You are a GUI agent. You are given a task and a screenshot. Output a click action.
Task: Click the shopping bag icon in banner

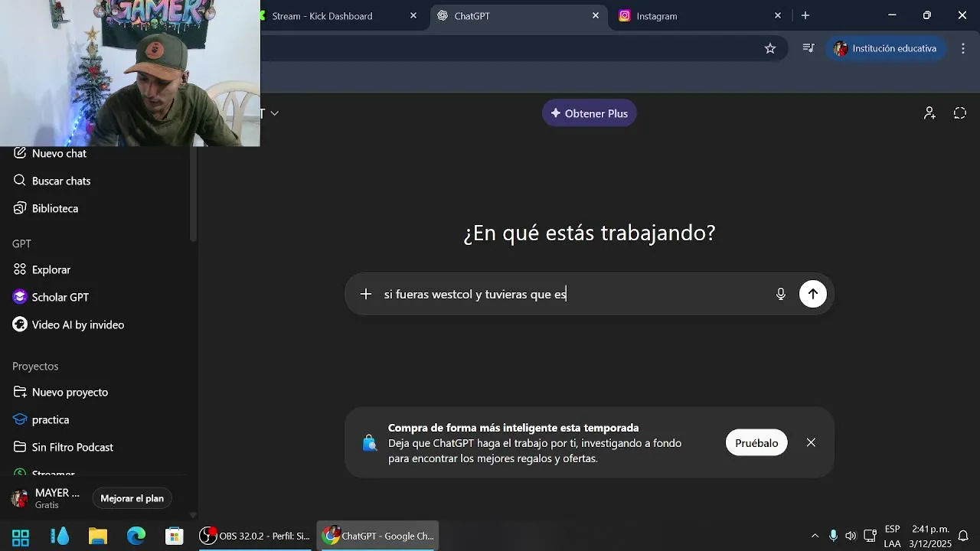click(x=370, y=442)
